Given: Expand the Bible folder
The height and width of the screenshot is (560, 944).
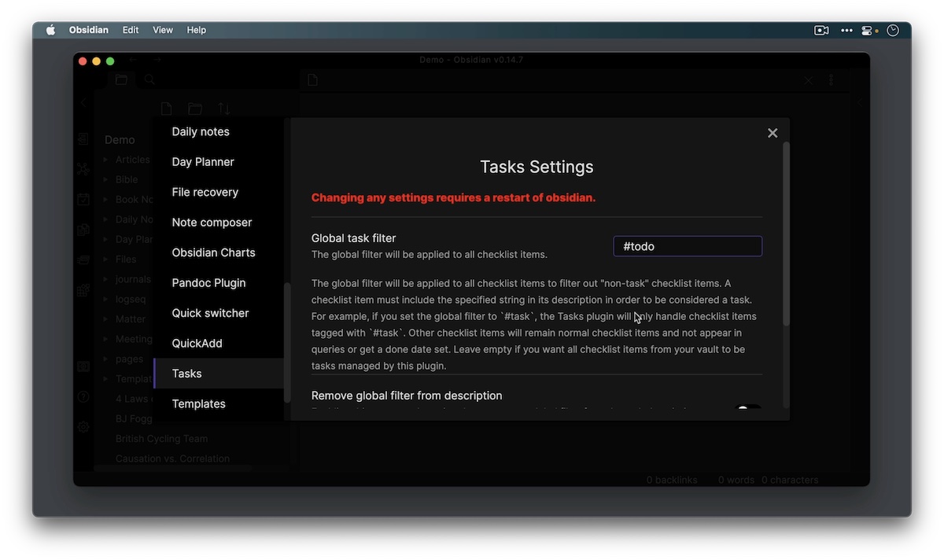Looking at the screenshot, I should point(105,179).
